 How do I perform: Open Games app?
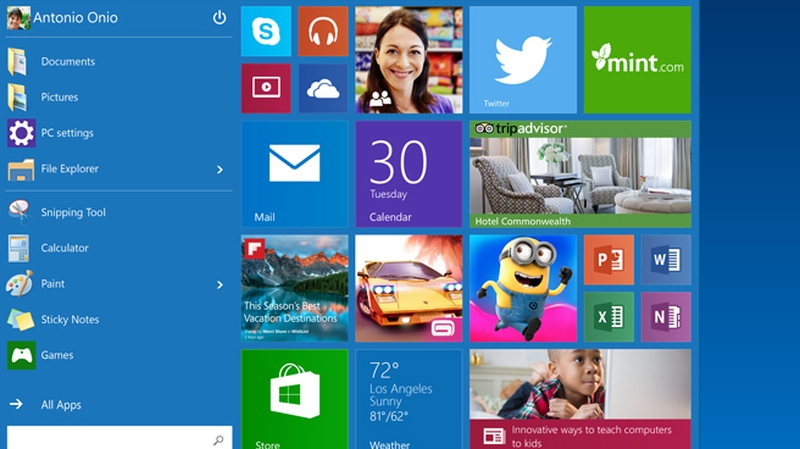pyautogui.click(x=119, y=355)
